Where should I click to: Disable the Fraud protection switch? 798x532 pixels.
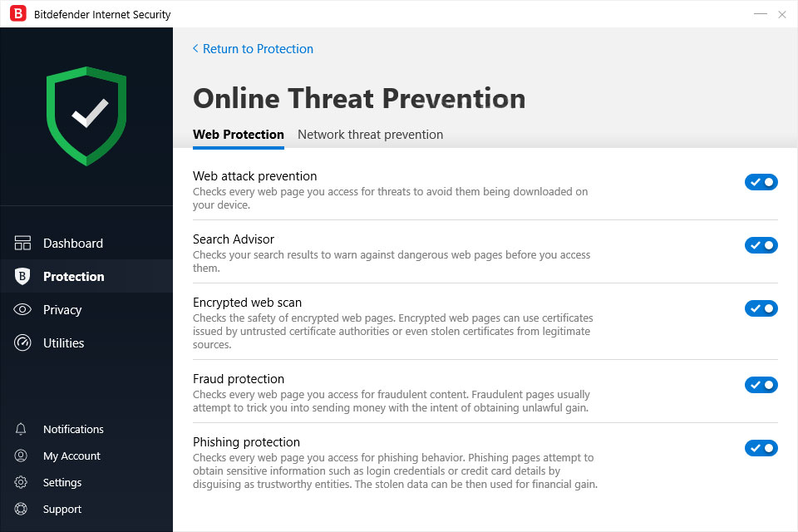pyautogui.click(x=761, y=385)
